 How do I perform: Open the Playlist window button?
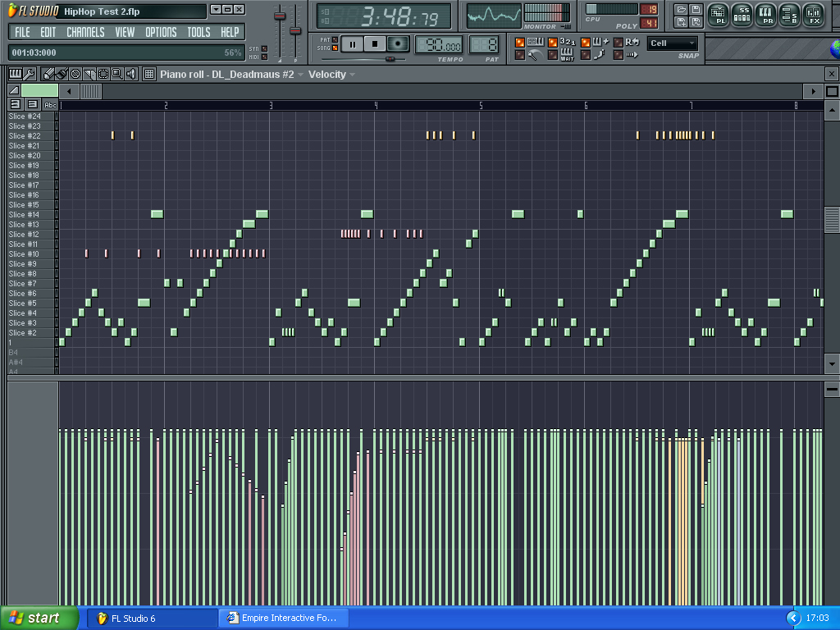tap(718, 14)
